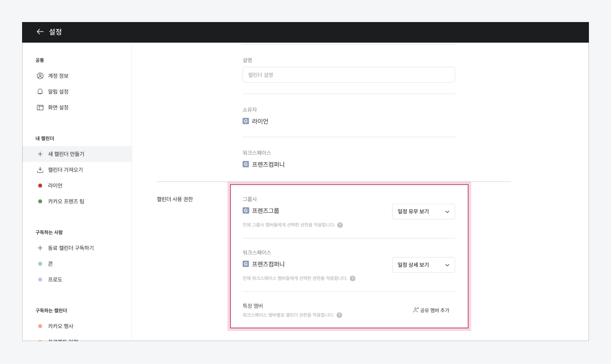Click the 공유 멤버 추가 button
Image resolution: width=611 pixels, height=364 pixels.
(x=431, y=310)
